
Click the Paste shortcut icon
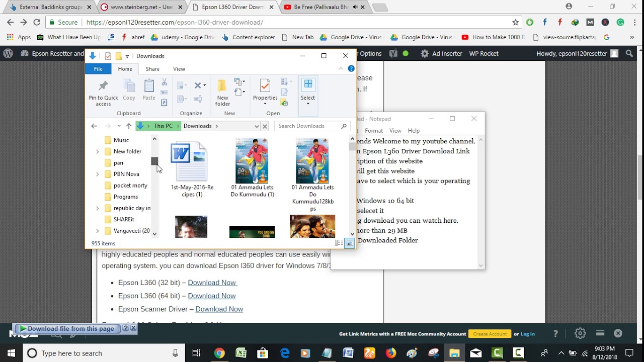[164, 103]
